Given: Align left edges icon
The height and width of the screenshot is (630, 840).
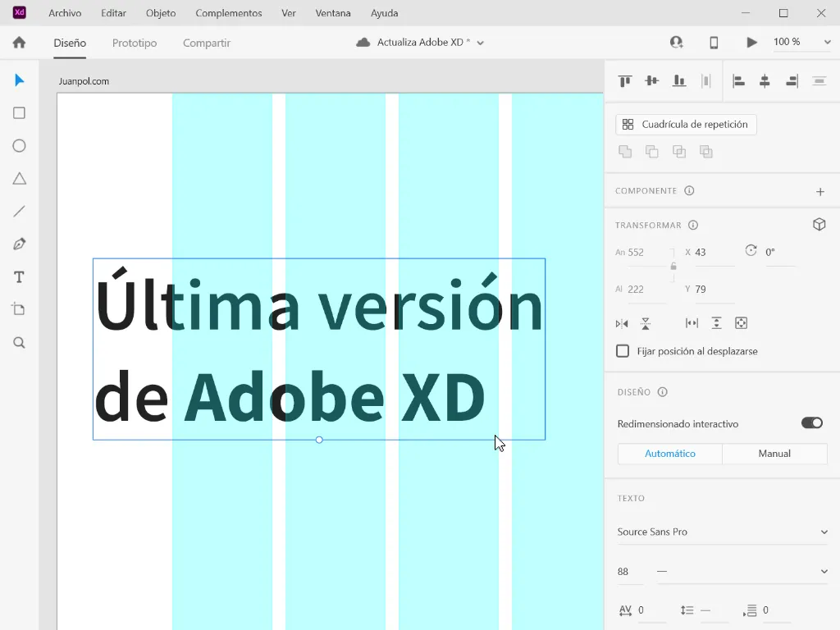Looking at the screenshot, I should pyautogui.click(x=739, y=81).
